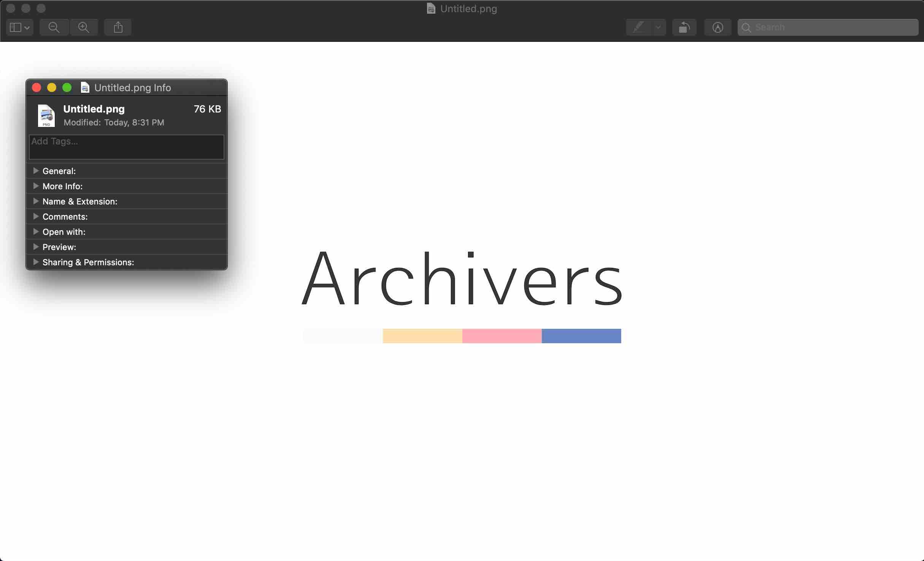Viewport: 924px width, 561px height.
Task: Select the Highlight pen tool
Action: 638,27
